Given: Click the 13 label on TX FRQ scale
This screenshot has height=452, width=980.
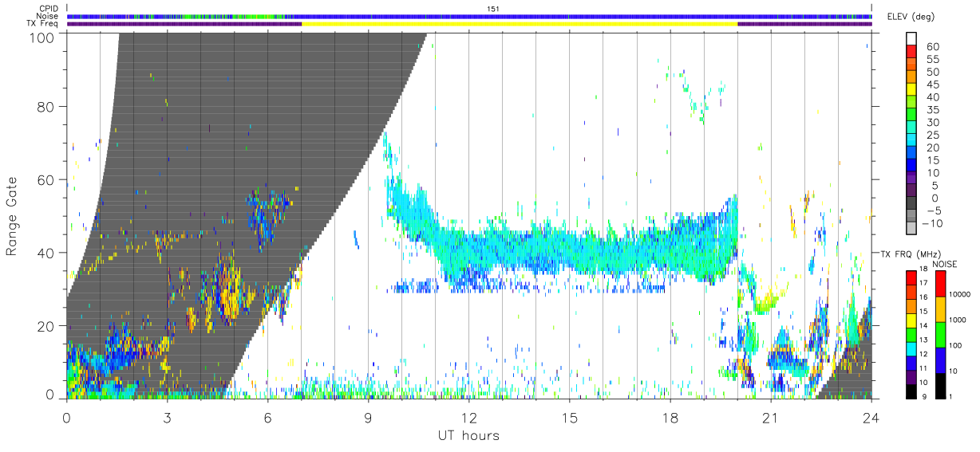Looking at the screenshot, I should click(x=924, y=340).
